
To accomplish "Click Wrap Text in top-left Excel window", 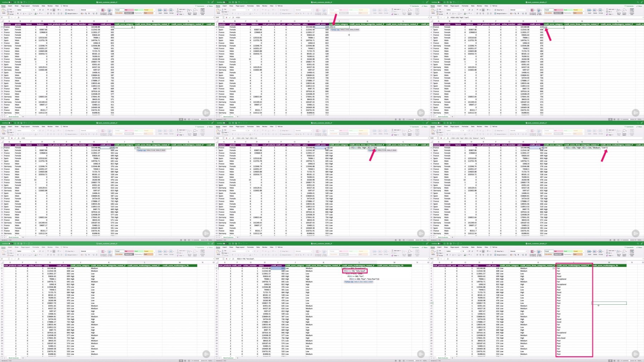I will (x=70, y=10).
